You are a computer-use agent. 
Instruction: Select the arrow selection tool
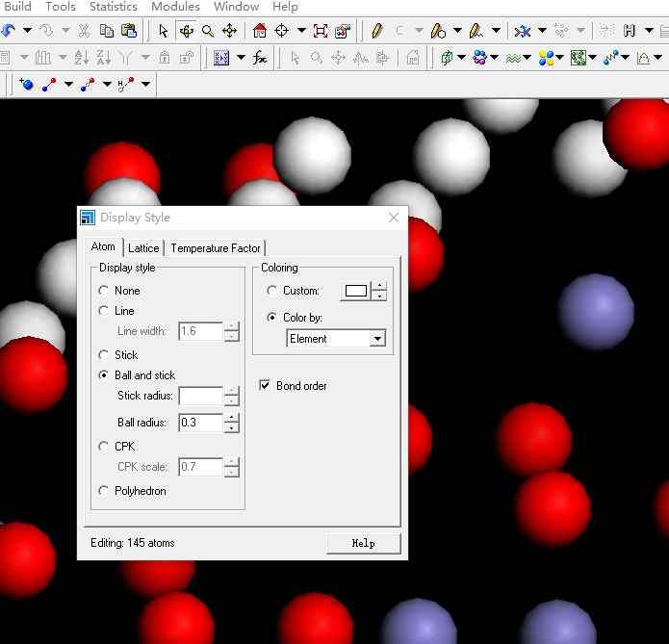tap(163, 31)
